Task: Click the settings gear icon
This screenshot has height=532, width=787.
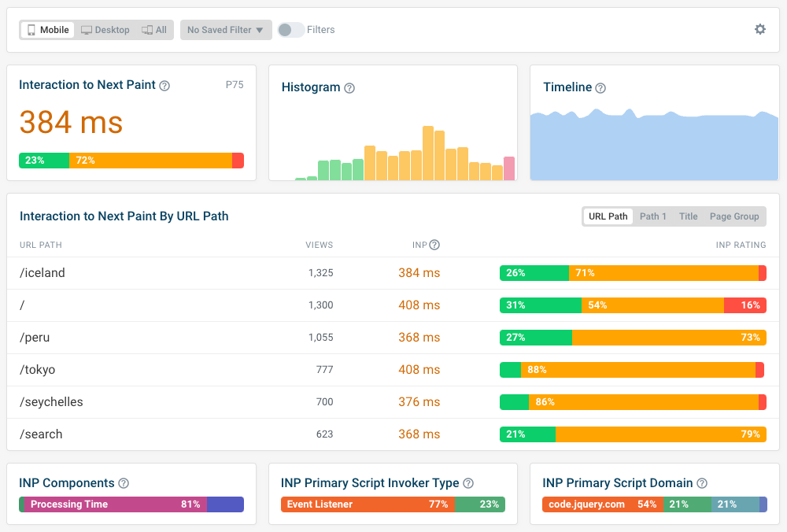Action: pyautogui.click(x=759, y=28)
